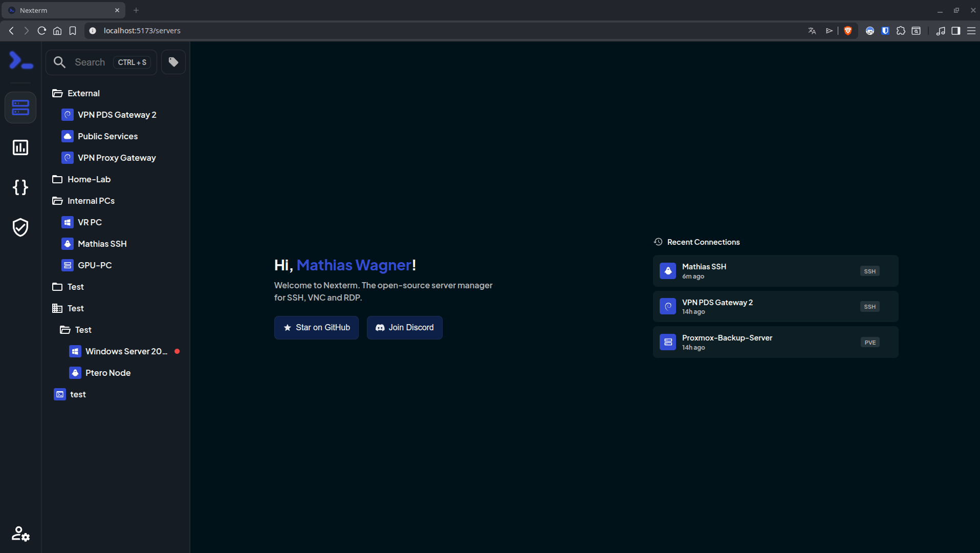Click the cloud icon beside Public Services
Viewport: 980px width, 553px height.
68,136
